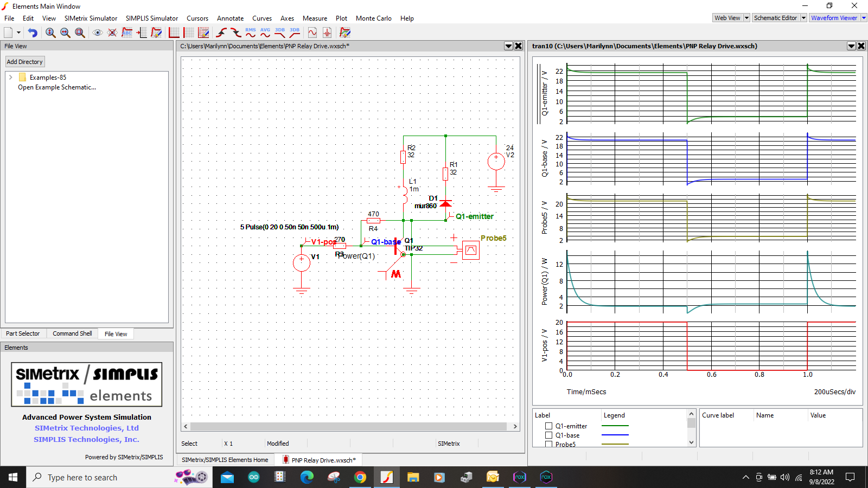Open Microsoft Edge from the taskbar

pos(307,477)
